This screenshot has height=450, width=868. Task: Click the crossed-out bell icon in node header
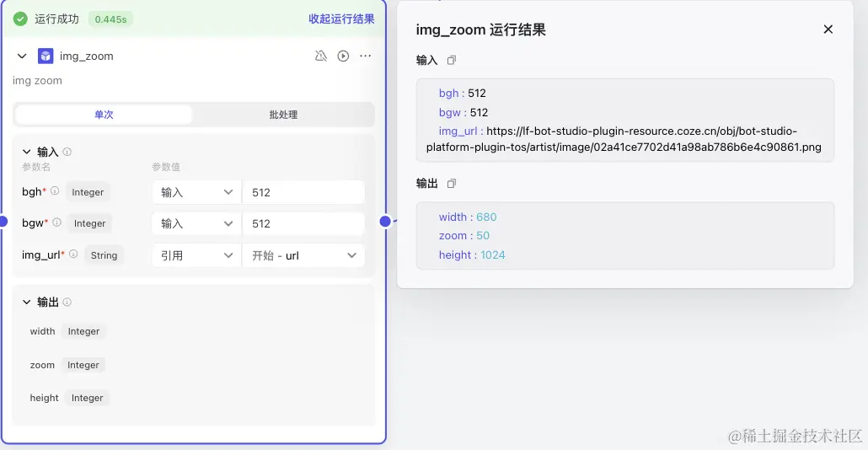coord(321,56)
